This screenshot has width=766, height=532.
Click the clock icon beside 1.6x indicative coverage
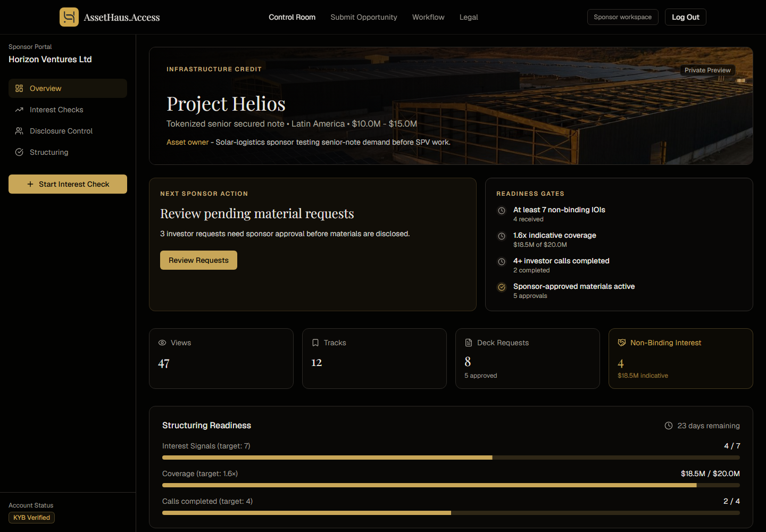point(502,236)
